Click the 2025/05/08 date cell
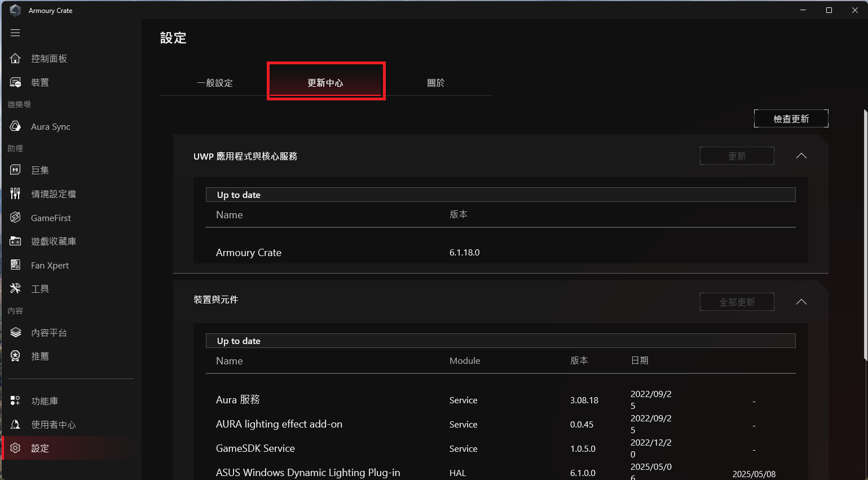The image size is (868, 480). tap(754, 474)
